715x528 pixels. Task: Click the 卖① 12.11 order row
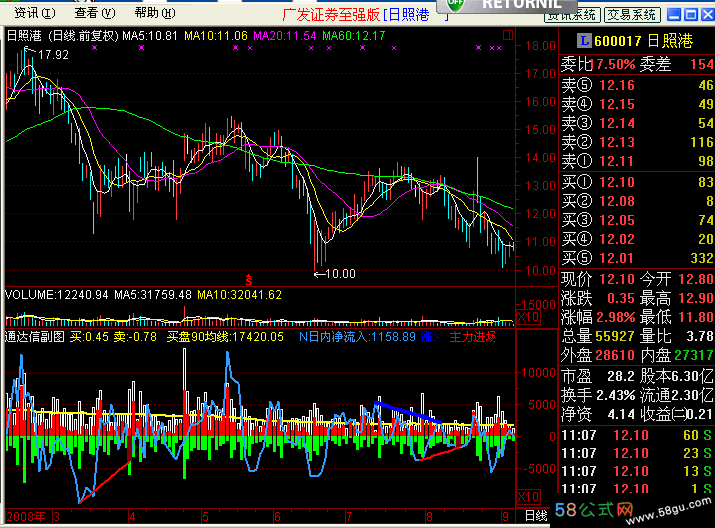point(637,161)
